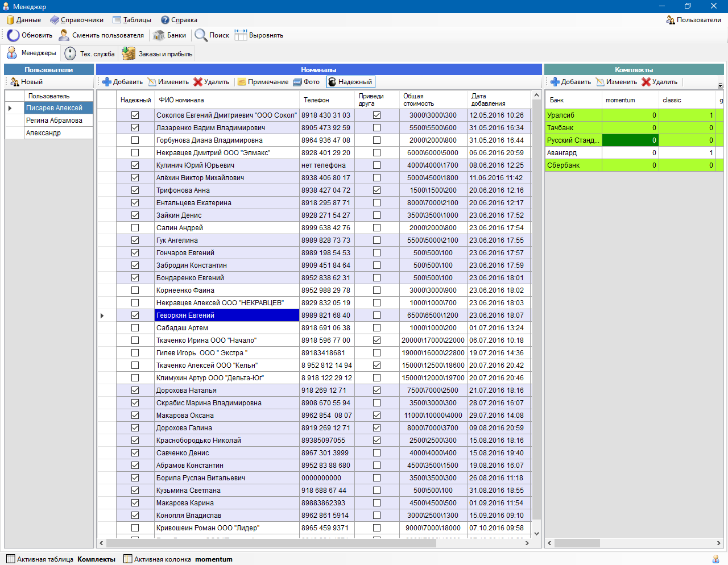Toggle Надежный checkbox for Соколов Евгений Дмитриевич

135,115
